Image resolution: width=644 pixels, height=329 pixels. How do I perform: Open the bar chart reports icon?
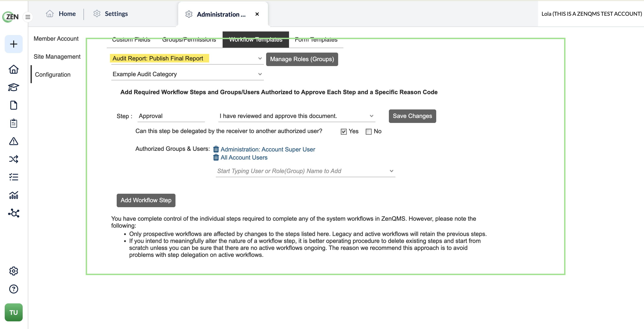point(13,195)
